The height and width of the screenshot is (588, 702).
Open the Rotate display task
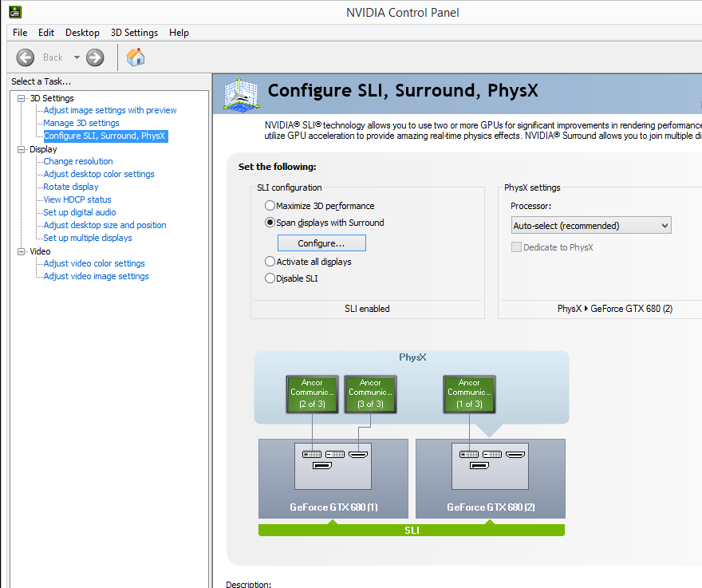(x=71, y=187)
